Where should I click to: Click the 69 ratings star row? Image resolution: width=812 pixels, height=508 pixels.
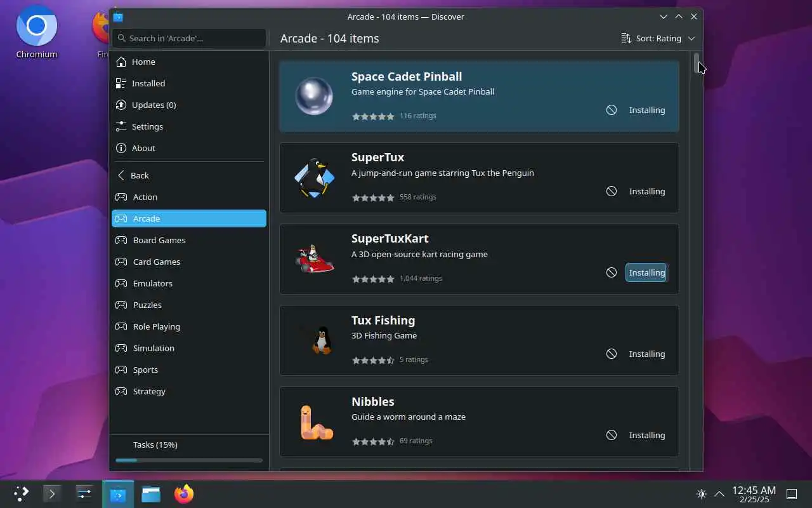(x=373, y=441)
